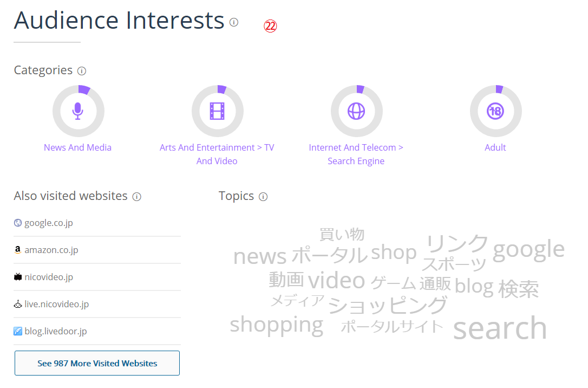Click the nicovideo.jp favicon
The width and height of the screenshot is (588, 388).
point(18,277)
